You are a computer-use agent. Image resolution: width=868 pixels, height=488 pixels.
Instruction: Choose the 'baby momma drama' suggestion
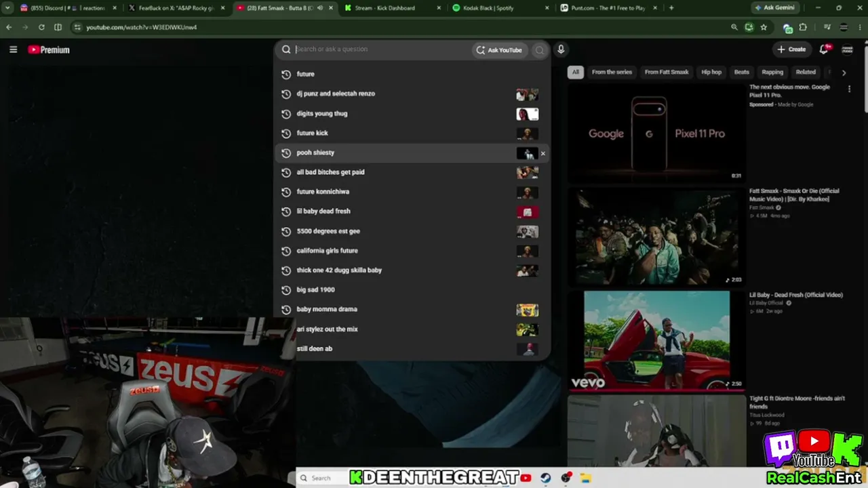click(412, 309)
